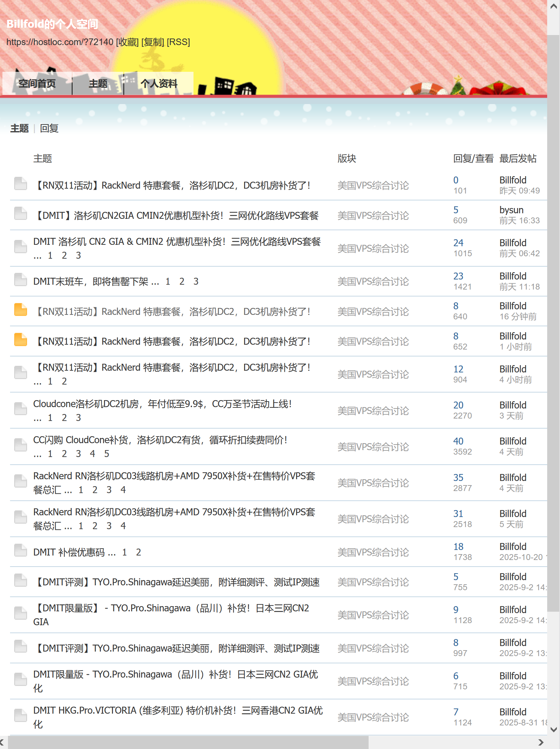Select the 主题 filter beside 回复

point(19,128)
